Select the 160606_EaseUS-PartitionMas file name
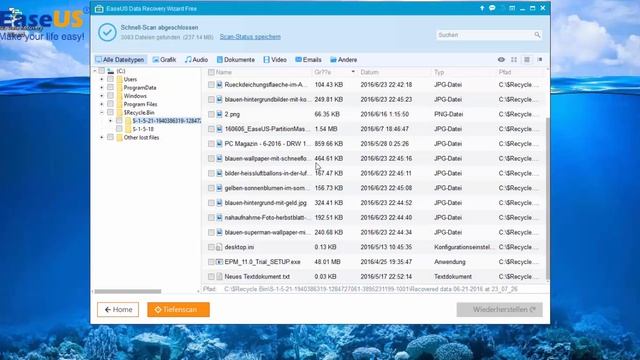Image resolution: width=640 pixels, height=360 pixels. click(267, 129)
